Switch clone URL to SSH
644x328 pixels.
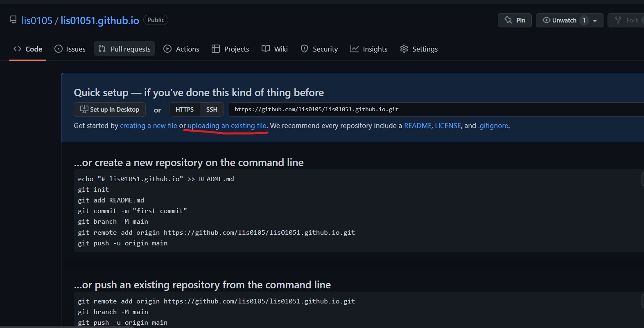tap(212, 110)
